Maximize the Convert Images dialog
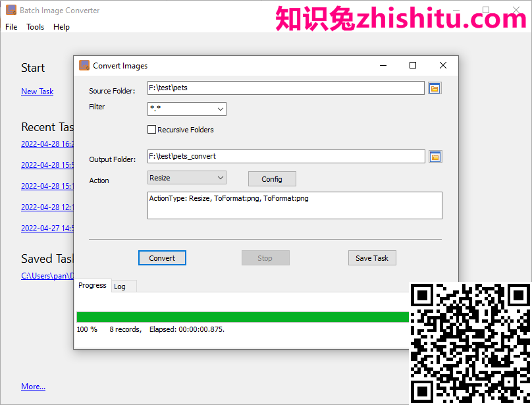 click(x=413, y=65)
